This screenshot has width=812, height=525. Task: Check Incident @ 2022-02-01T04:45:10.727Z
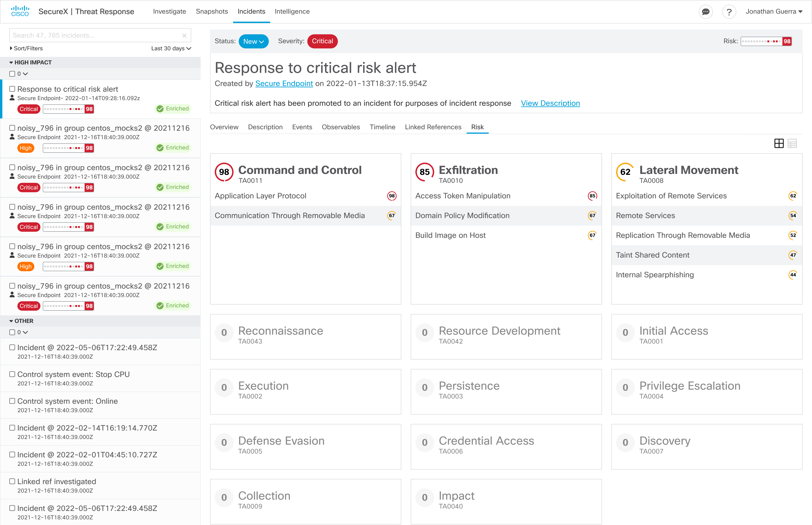click(x=12, y=455)
